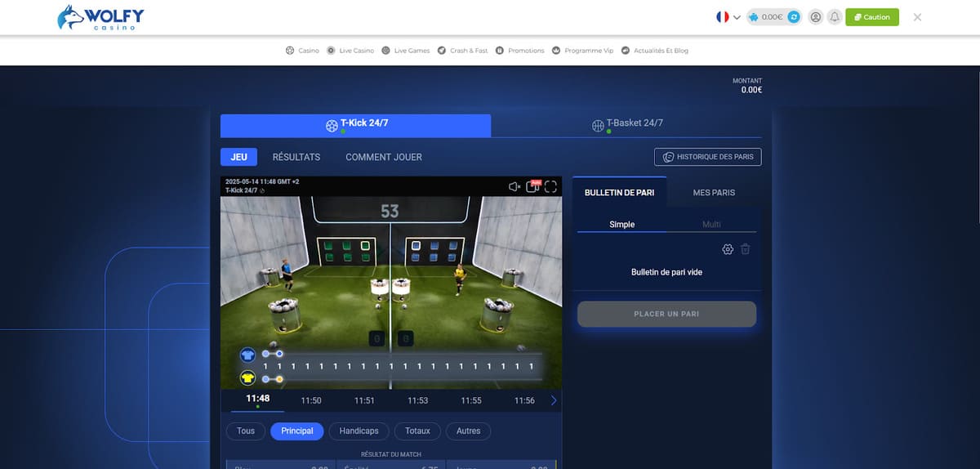
Task: Close the game with the X icon
Action: [x=917, y=16]
